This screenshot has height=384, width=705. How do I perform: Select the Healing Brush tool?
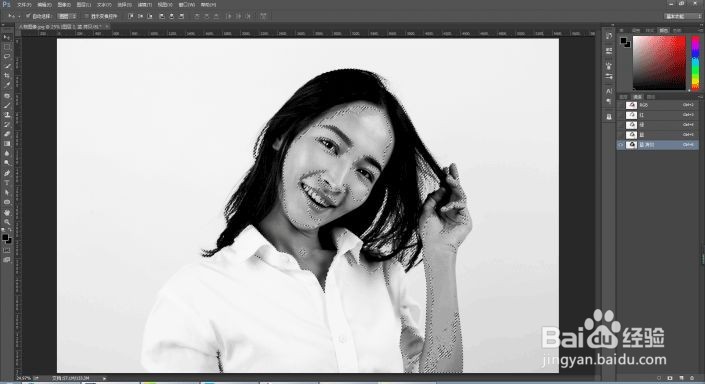coord(7,96)
